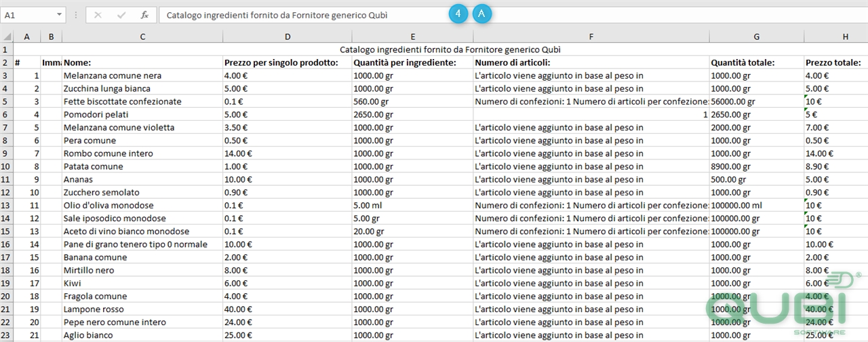Click 'Quantità per ingrediente:' header cell

413,62
